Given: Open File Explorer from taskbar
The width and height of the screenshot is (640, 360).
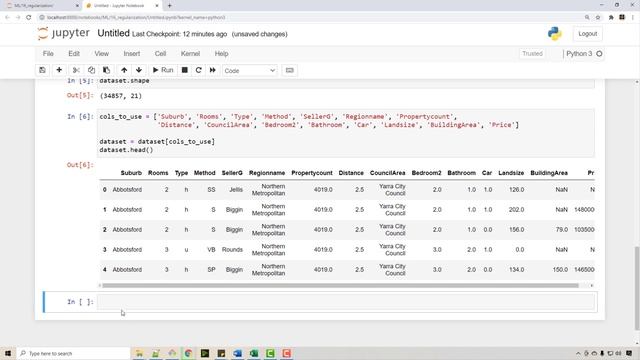Looking at the screenshot, I should click(x=139, y=353).
